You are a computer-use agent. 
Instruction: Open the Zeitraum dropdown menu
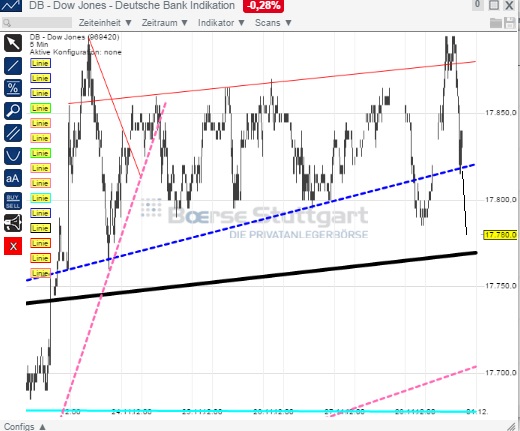[164, 23]
